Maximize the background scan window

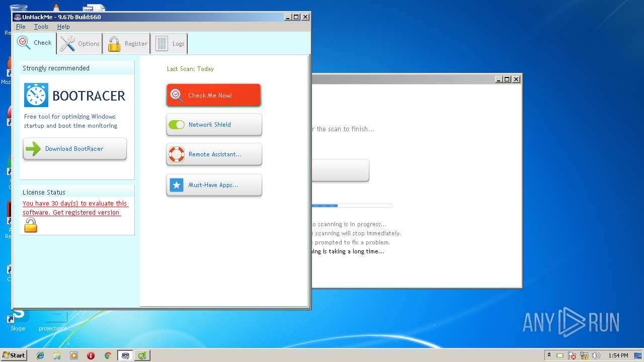507,79
